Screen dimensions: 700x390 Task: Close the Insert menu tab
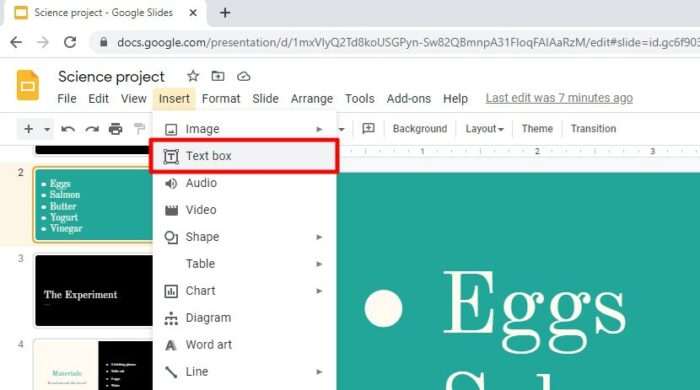pos(174,99)
